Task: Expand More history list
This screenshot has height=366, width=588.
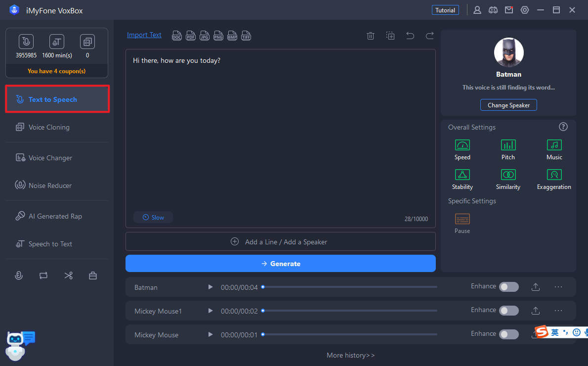Action: pyautogui.click(x=350, y=355)
